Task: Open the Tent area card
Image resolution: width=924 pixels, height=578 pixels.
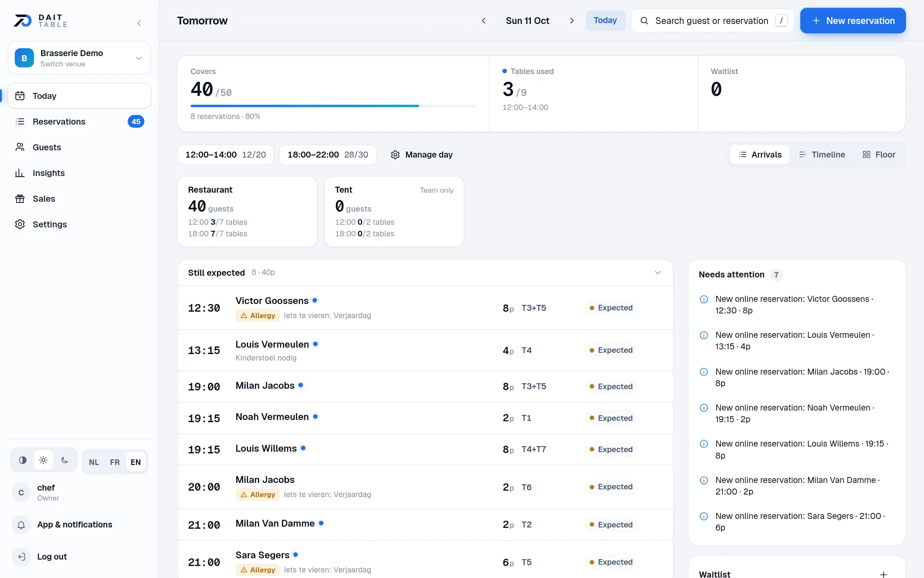Action: tap(394, 212)
